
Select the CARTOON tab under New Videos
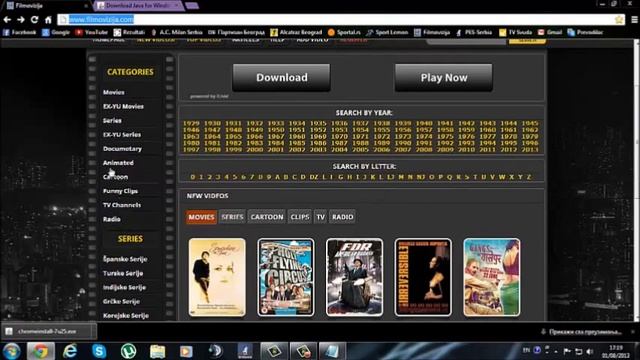(x=267, y=217)
